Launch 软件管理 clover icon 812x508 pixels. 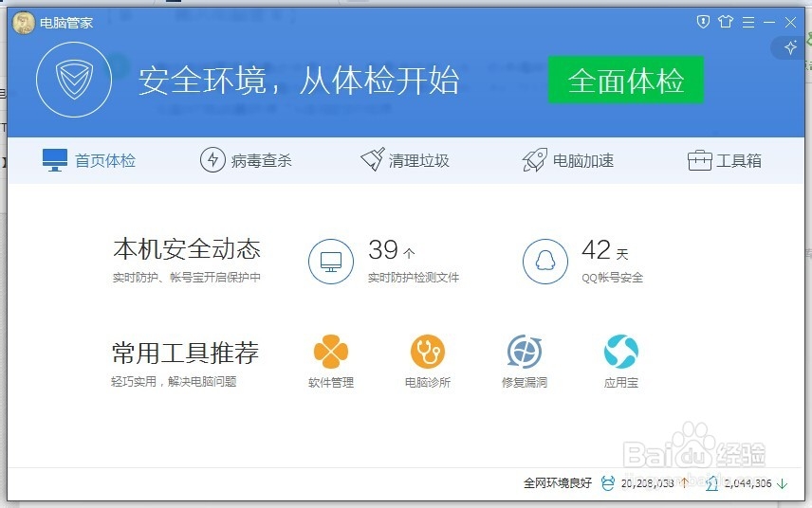click(331, 352)
